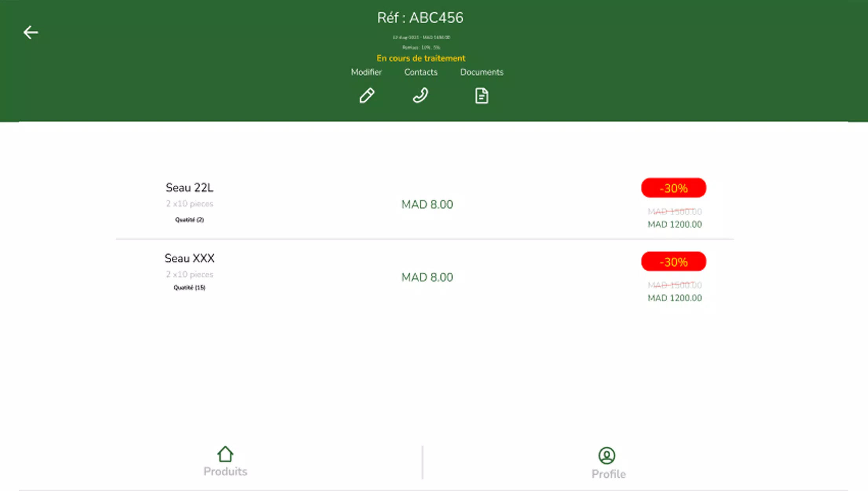Click MAD 1200.00 total for Seau 22L

pyautogui.click(x=674, y=225)
